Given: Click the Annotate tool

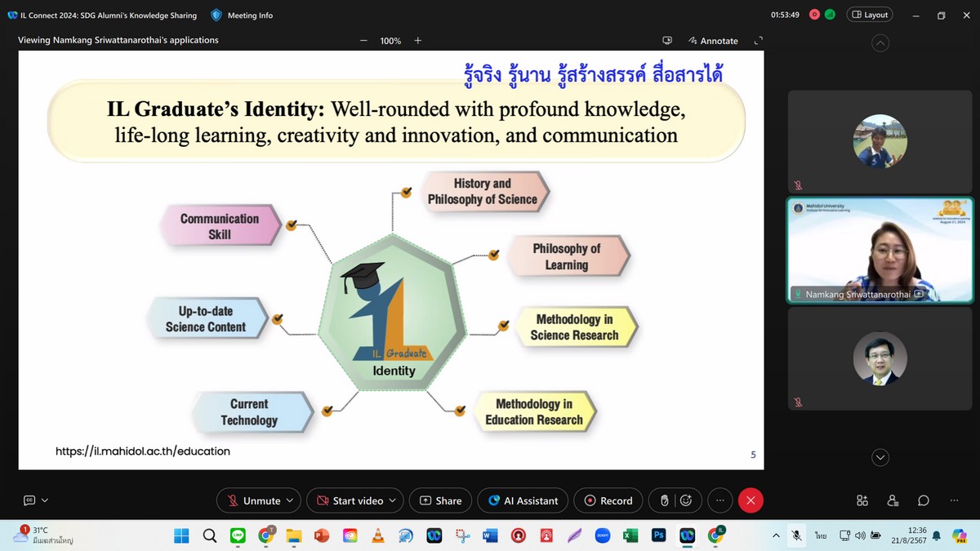Looking at the screenshot, I should [x=713, y=41].
